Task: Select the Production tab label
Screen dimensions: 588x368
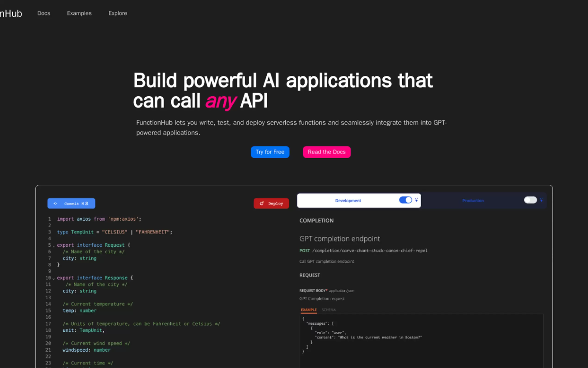Action: tap(473, 200)
